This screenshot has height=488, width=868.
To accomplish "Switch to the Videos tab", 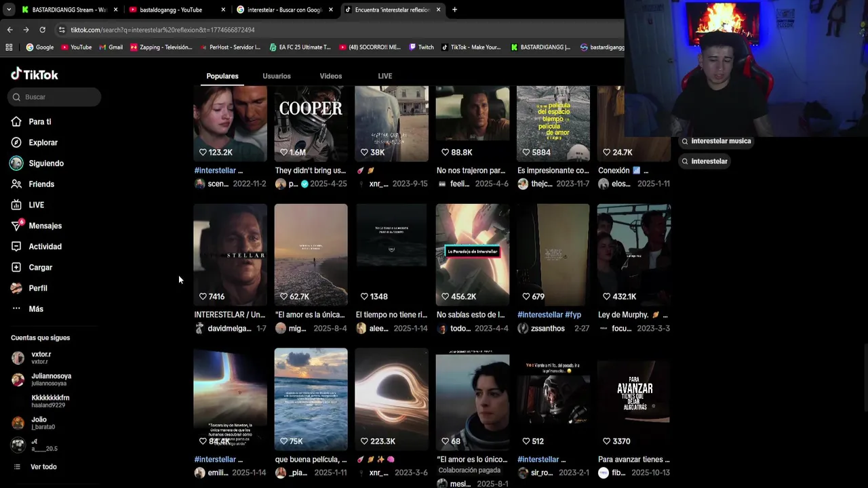I will coord(331,76).
